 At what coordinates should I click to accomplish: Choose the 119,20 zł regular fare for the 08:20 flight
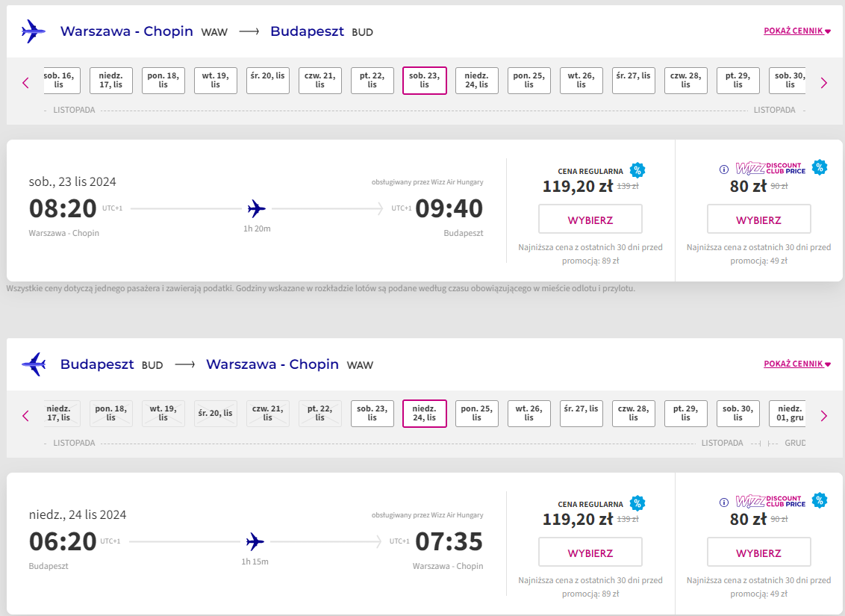tap(590, 219)
